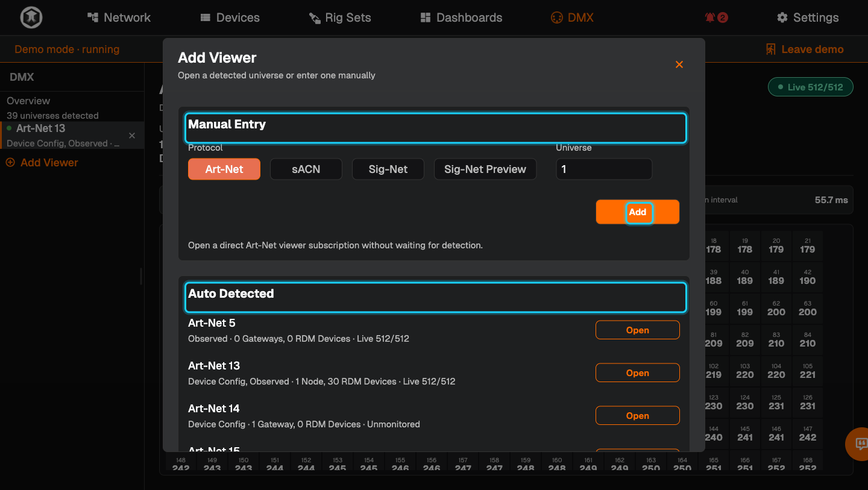Click the Manual Entry heading
The width and height of the screenshot is (868, 490).
[227, 124]
